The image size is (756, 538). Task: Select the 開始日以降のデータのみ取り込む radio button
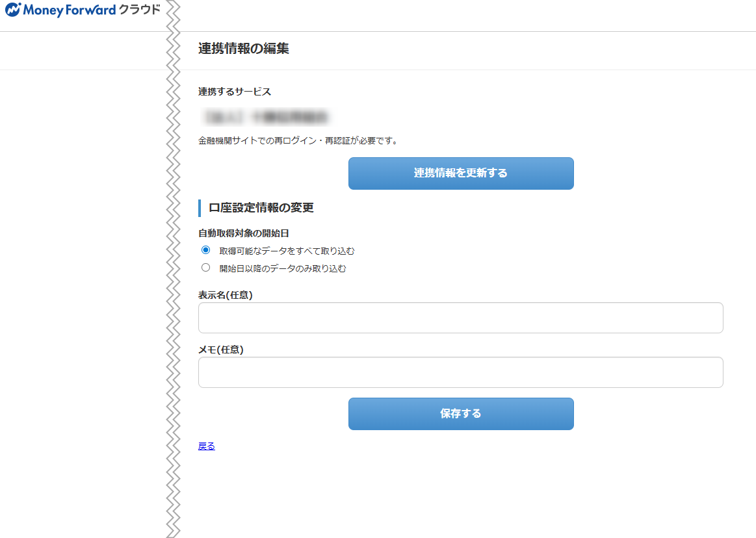(x=206, y=268)
